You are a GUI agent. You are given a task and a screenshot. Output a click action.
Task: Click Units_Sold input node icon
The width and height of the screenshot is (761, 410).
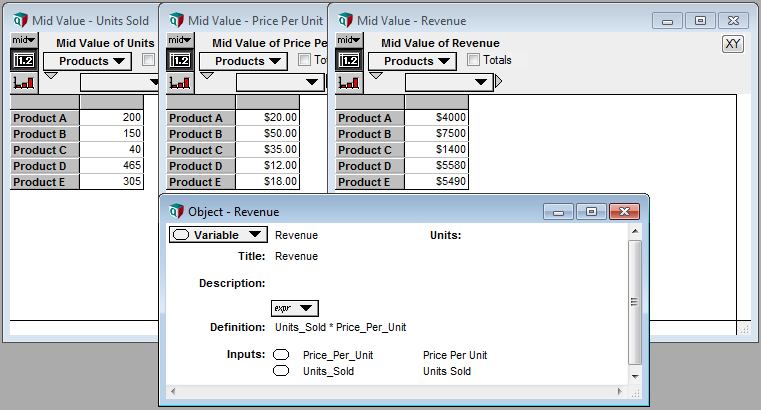coord(281,371)
